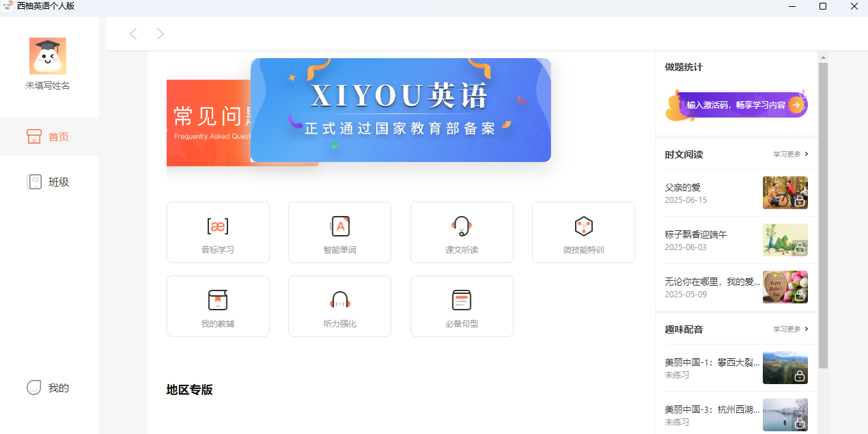The image size is (868, 434).
Task: Open the 必备句型 card icon
Action: 462,300
